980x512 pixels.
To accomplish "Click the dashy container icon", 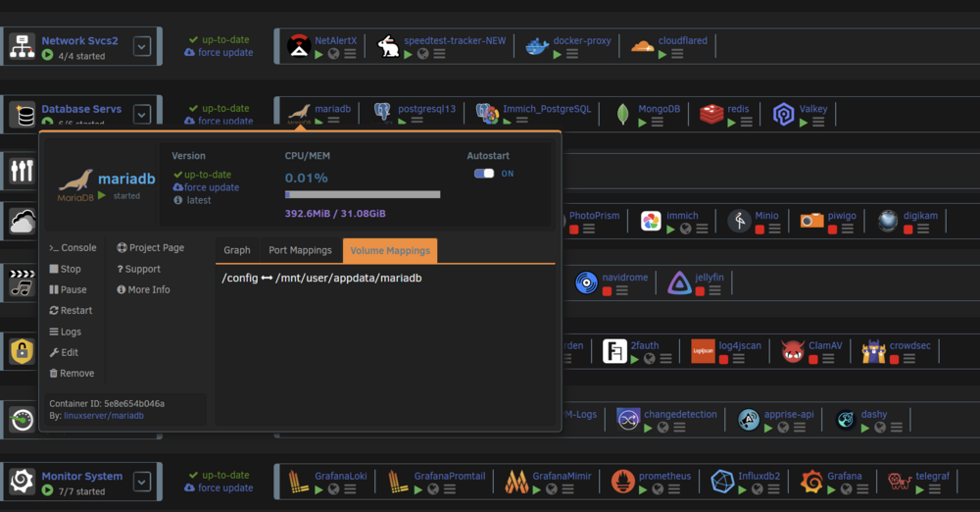I will pyautogui.click(x=846, y=420).
